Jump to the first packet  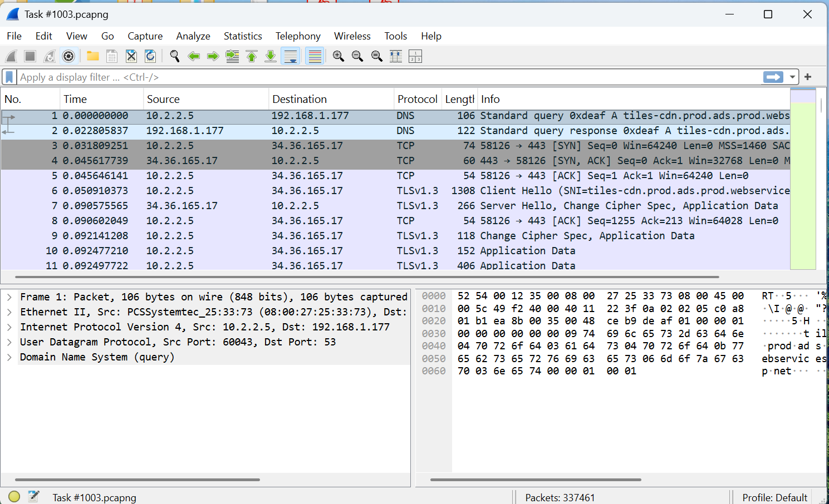[x=251, y=56]
